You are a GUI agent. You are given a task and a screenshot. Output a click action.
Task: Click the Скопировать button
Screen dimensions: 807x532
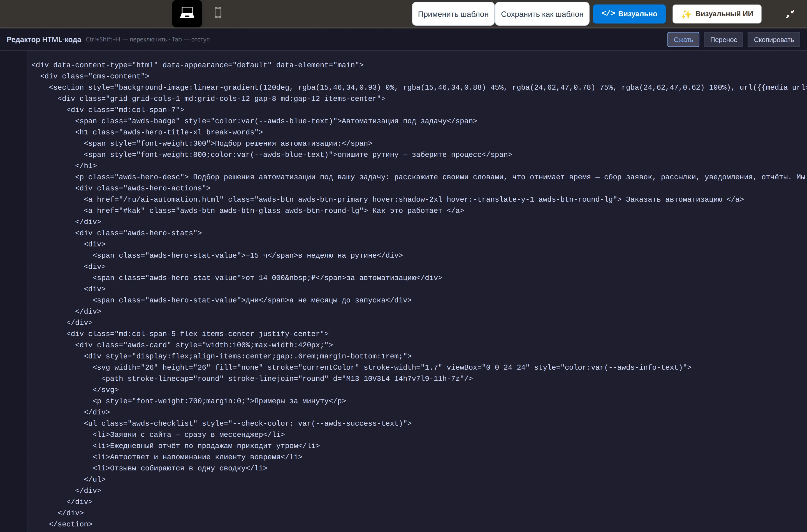click(x=773, y=40)
